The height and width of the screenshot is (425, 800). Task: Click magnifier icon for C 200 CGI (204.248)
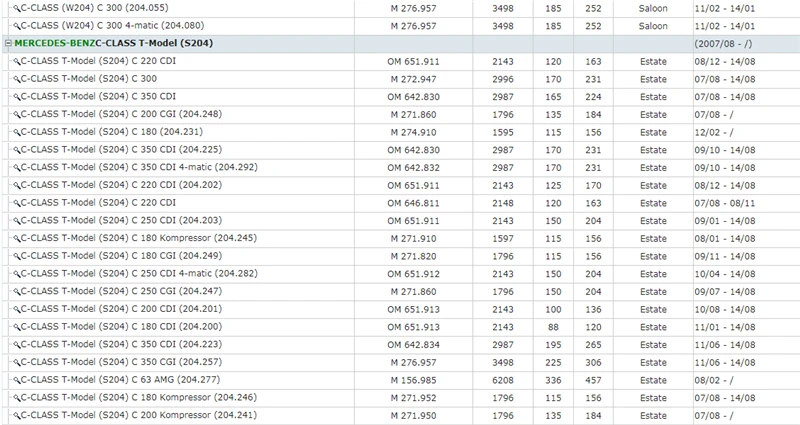17,115
